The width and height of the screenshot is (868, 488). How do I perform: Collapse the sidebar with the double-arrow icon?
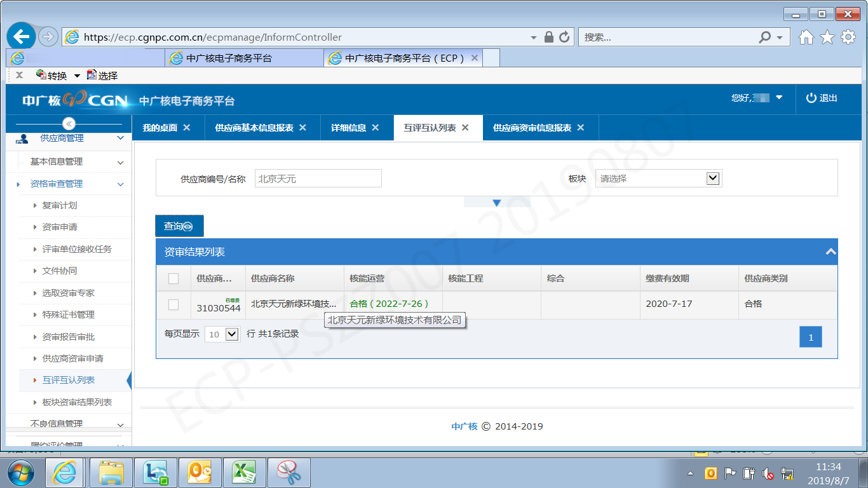69,123
